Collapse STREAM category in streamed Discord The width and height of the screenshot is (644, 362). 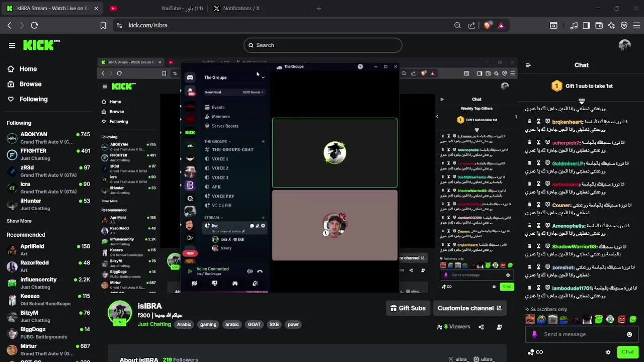[x=213, y=218]
